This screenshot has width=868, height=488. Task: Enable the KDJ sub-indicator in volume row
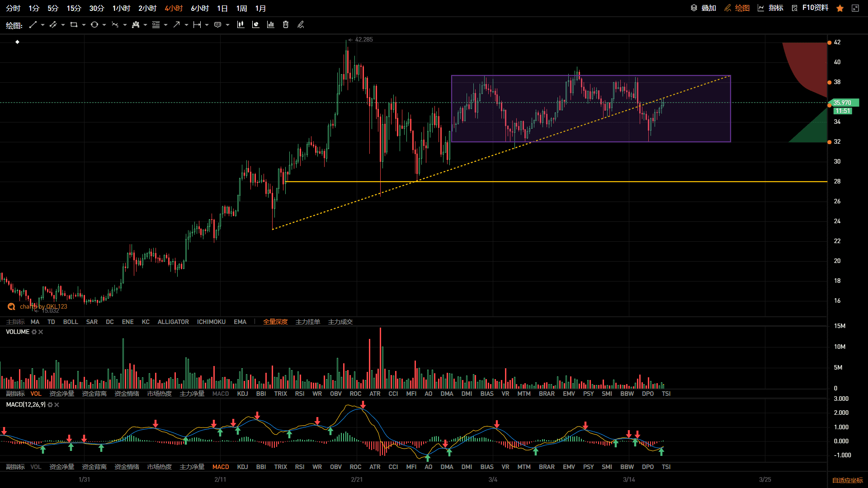[x=242, y=394]
